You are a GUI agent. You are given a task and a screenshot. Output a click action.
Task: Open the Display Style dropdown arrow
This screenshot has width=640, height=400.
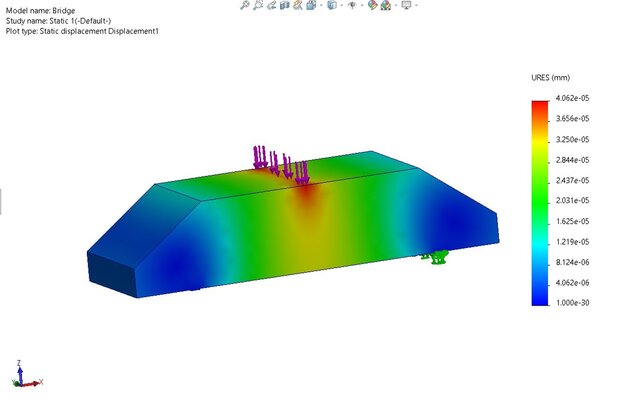point(342,5)
